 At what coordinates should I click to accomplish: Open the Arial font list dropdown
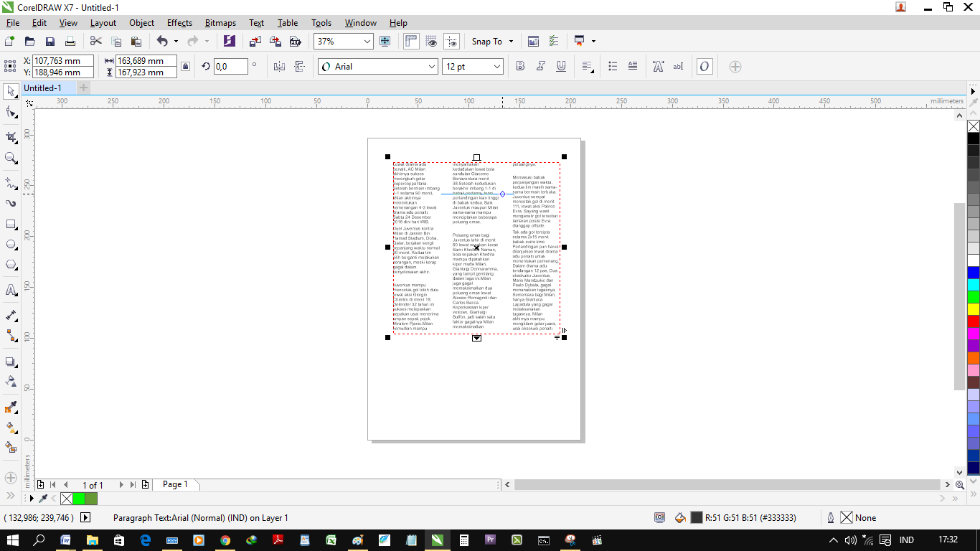coord(433,66)
